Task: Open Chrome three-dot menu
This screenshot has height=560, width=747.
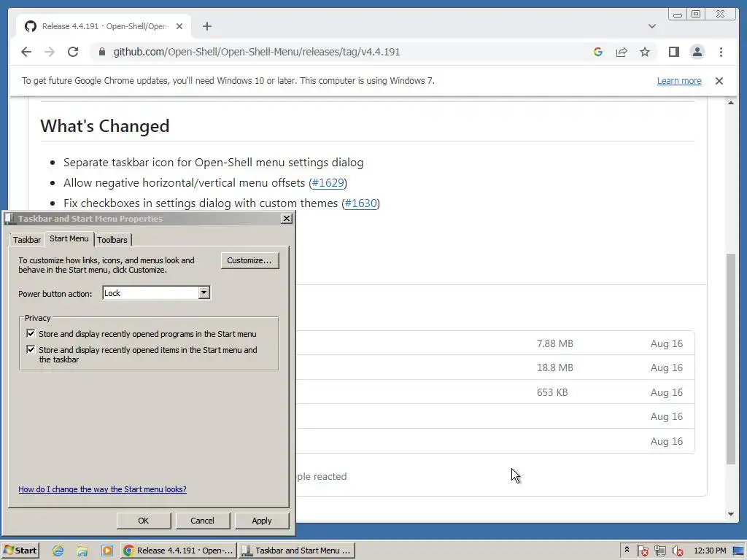Action: click(721, 52)
